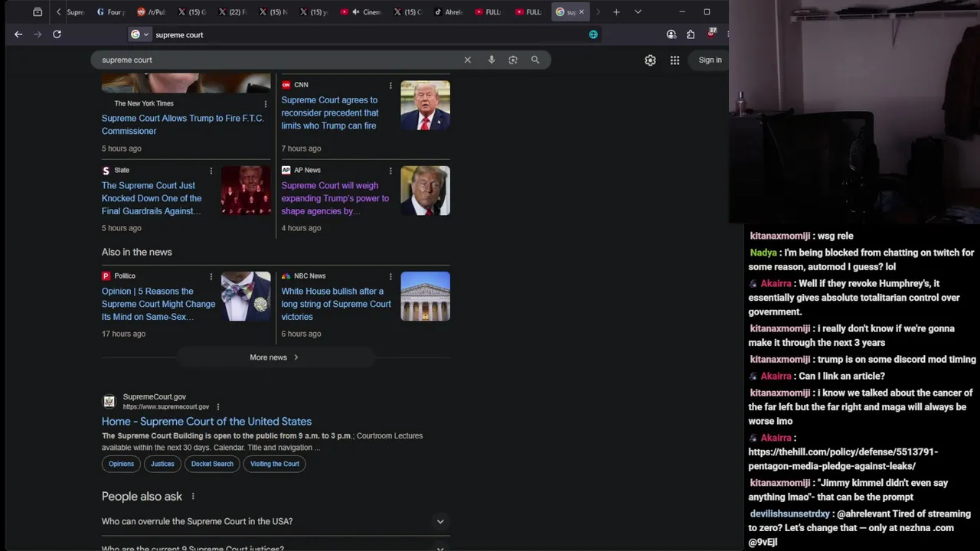
Task: Close the active supreme court tab
Action: pyautogui.click(x=581, y=12)
